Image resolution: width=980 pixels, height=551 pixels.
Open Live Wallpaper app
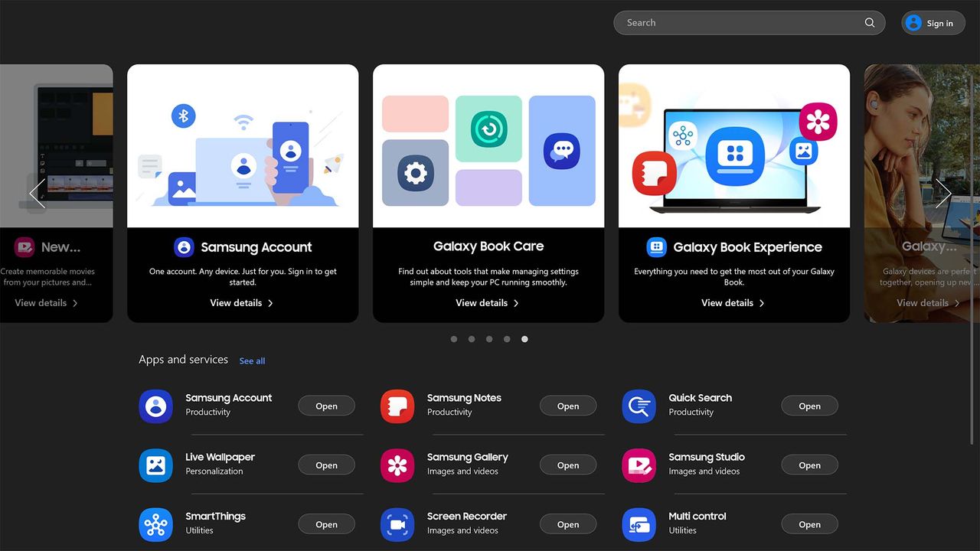[x=326, y=465]
